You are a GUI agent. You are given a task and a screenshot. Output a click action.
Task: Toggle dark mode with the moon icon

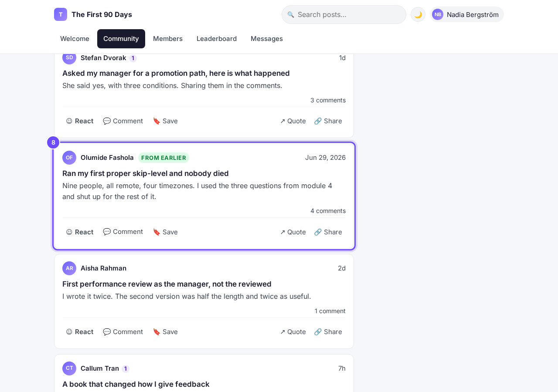(418, 14)
